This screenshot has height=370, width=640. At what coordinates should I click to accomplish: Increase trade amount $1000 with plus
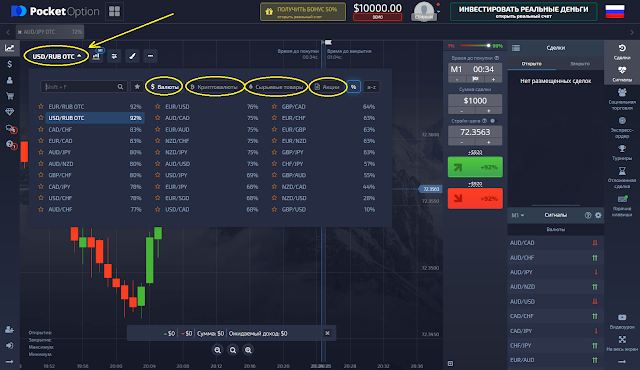(489, 111)
